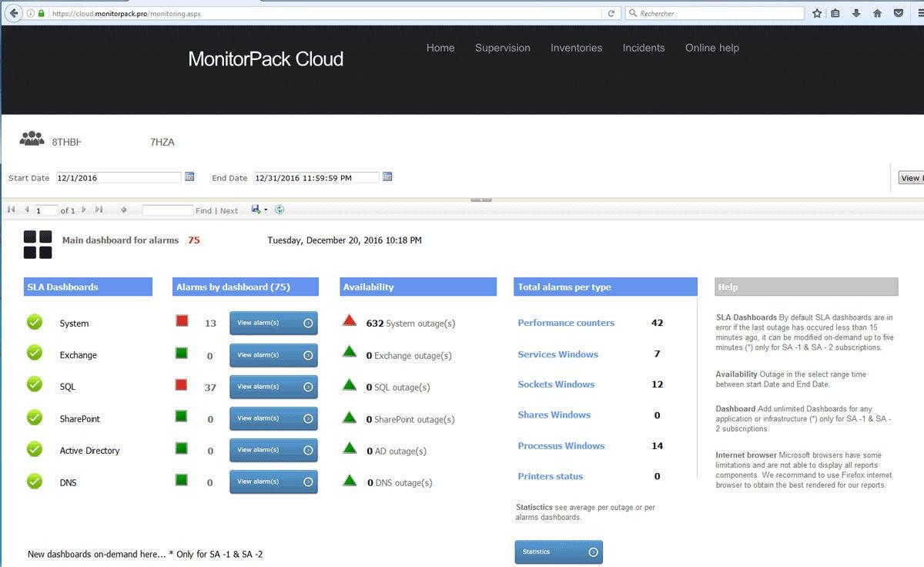924x567 pixels.
Task: Click the Statistics button
Action: 558,552
